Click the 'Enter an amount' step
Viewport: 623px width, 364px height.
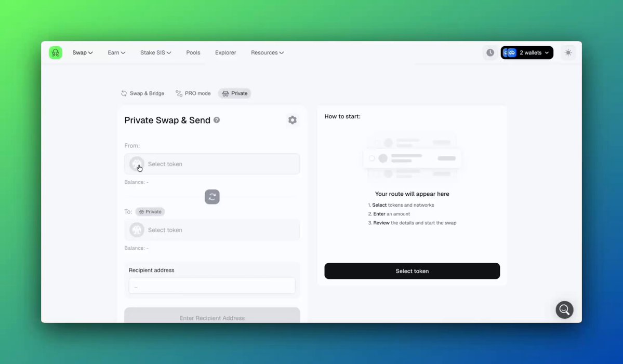tap(389, 213)
